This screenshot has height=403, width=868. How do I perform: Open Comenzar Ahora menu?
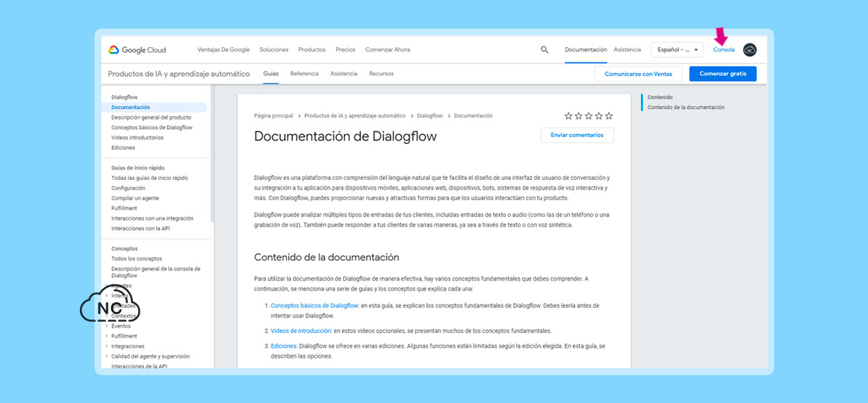click(x=387, y=50)
